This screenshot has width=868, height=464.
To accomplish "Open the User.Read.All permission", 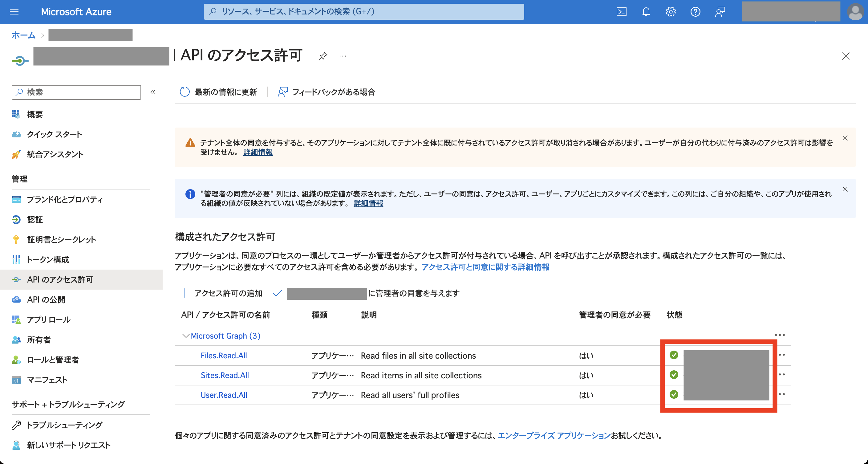I will (x=224, y=395).
